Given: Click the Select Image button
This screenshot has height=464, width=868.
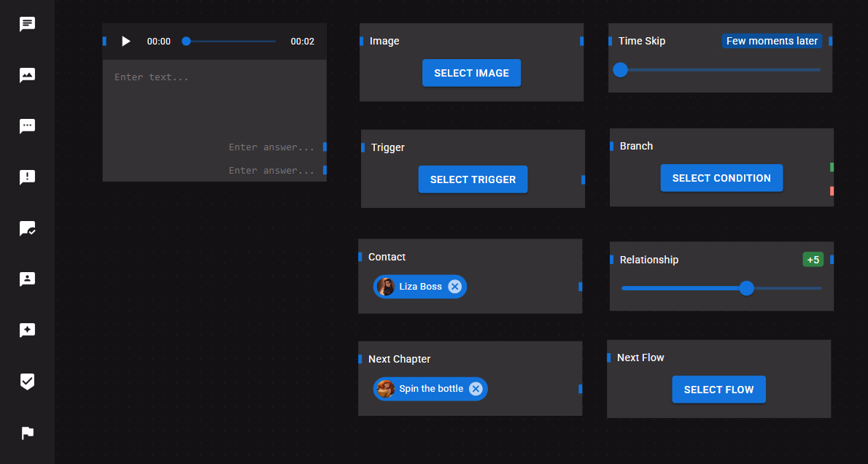Looking at the screenshot, I should coord(471,73).
